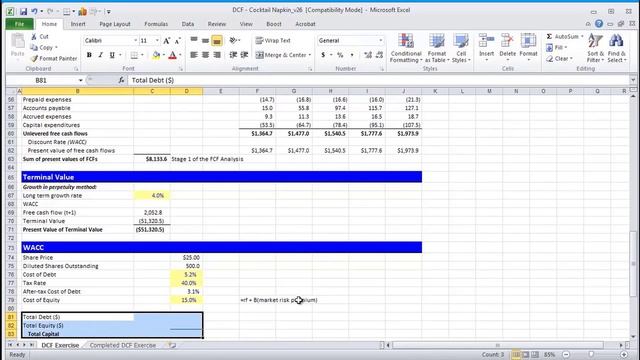Open Cell Styles gallery
Image resolution: width=640 pixels, height=360 pixels.
[461, 48]
